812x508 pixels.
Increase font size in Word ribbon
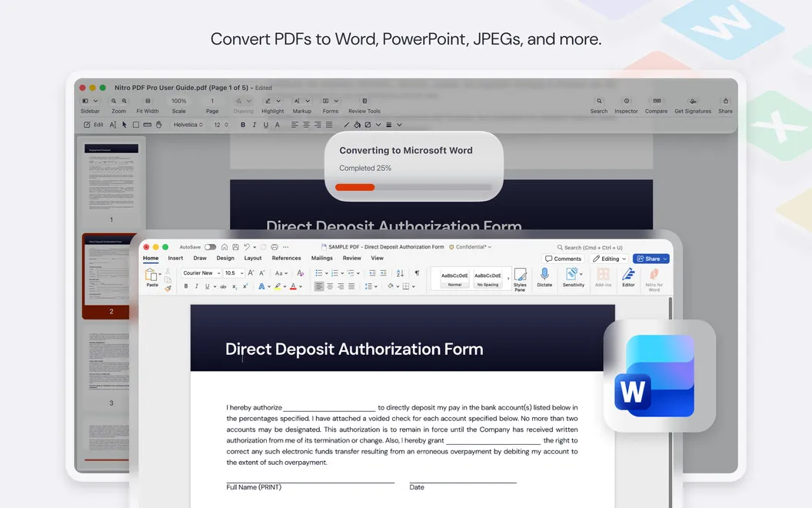tap(251, 272)
